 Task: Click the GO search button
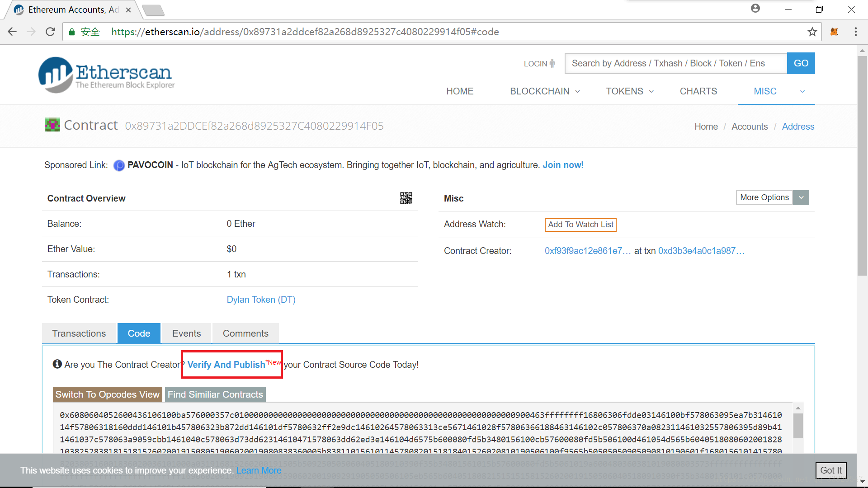pos(801,63)
